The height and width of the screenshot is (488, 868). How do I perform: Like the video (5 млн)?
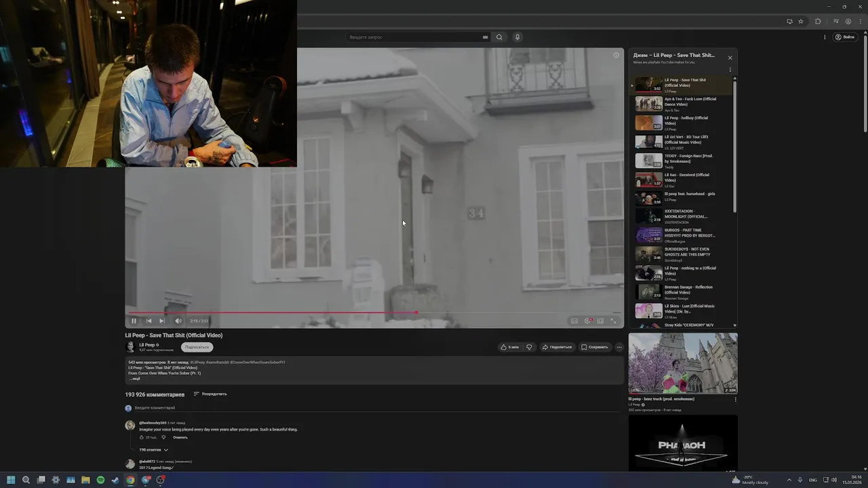click(509, 347)
